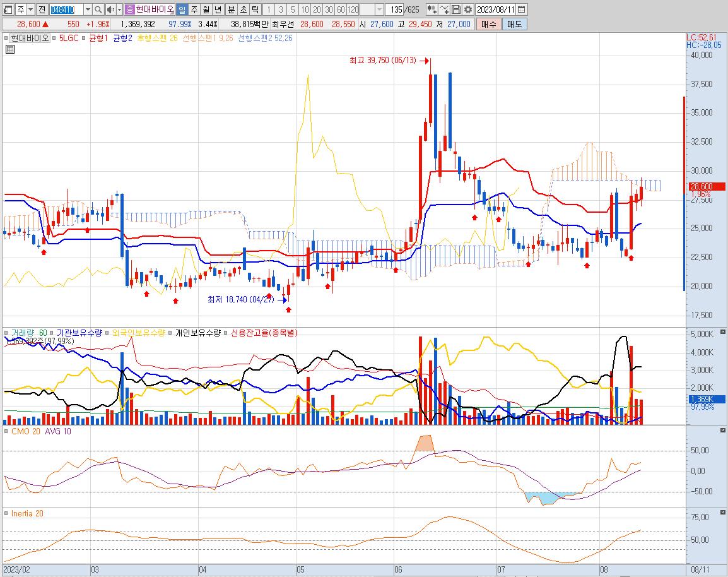Choose the 10 interval button

pos(305,9)
